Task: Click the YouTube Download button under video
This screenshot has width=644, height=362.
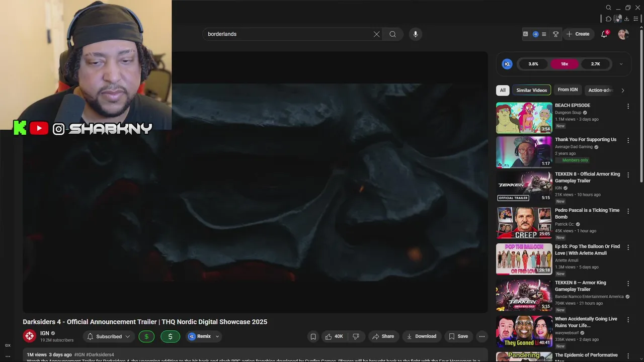Action: (422, 336)
